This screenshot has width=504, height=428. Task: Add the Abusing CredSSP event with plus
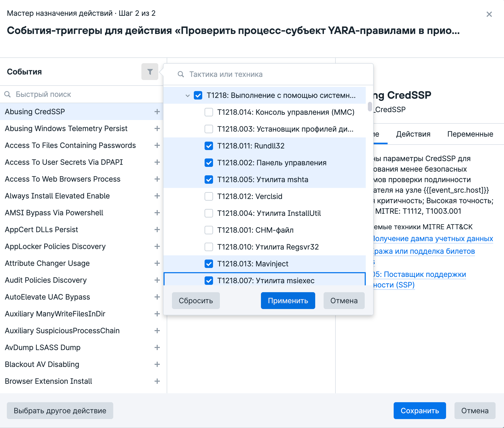(157, 112)
